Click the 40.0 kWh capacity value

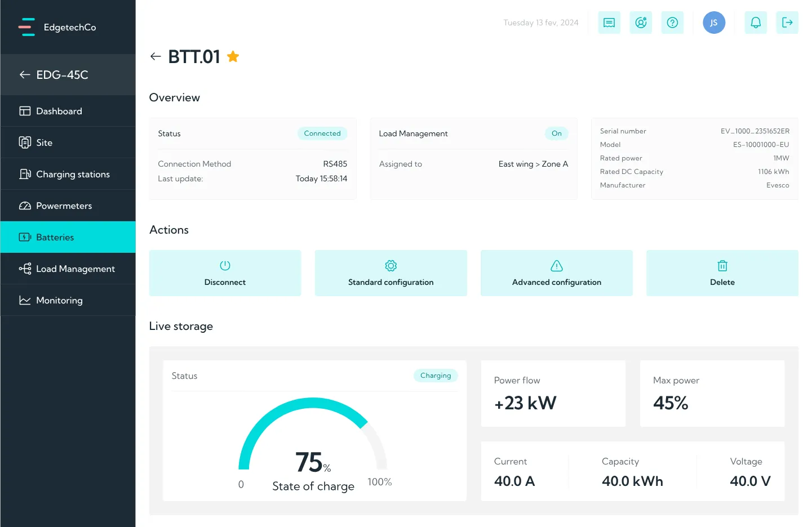coord(632,481)
